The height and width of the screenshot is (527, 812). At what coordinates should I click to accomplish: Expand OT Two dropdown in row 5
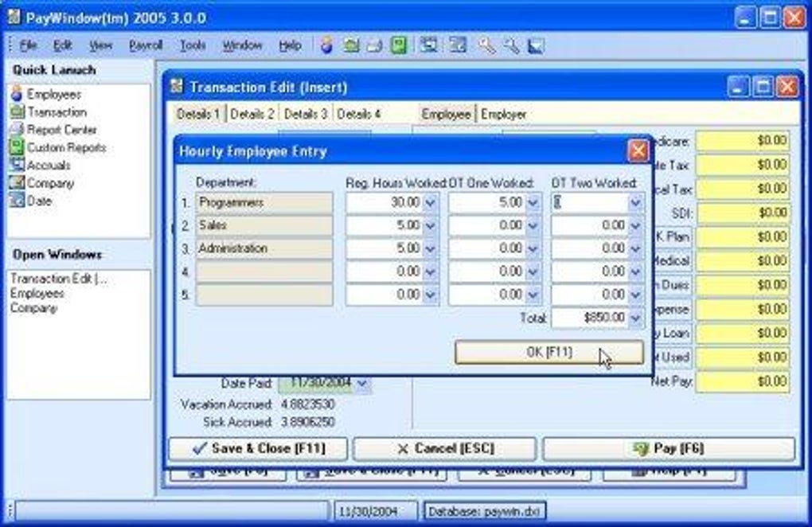[636, 295]
